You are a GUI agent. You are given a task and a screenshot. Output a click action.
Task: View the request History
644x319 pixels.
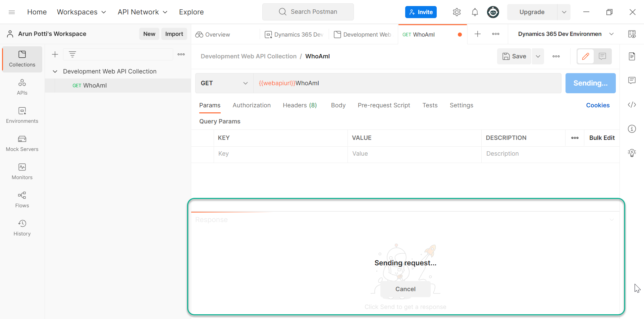click(x=22, y=227)
